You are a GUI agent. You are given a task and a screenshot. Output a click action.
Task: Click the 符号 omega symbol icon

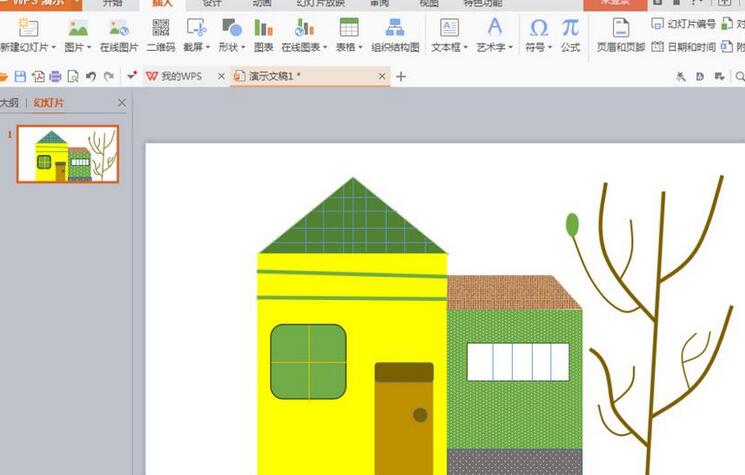pyautogui.click(x=539, y=28)
